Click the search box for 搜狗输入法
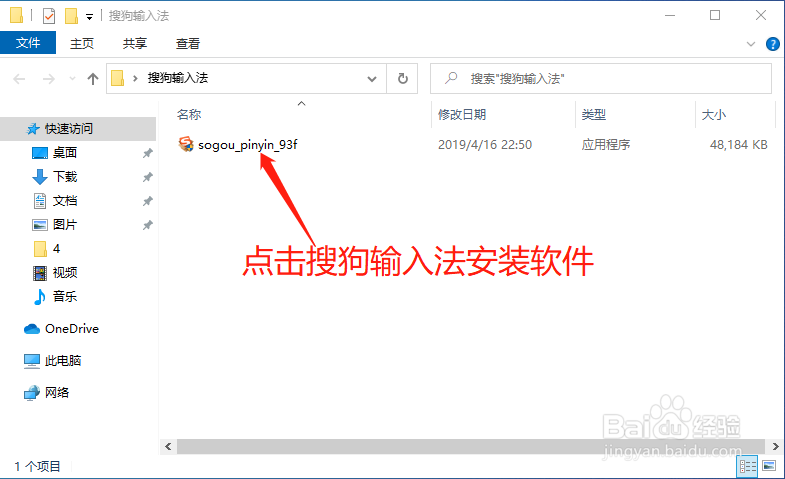The image size is (785, 479). (x=601, y=79)
